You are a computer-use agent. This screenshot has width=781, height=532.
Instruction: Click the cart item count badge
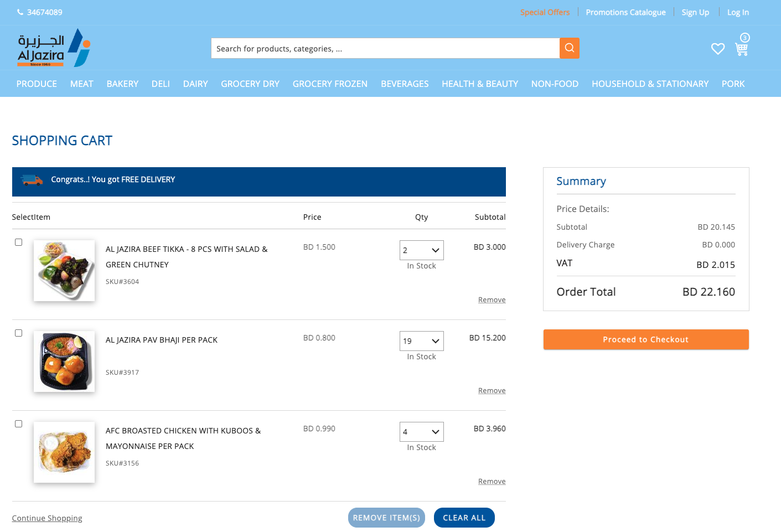[x=745, y=38]
